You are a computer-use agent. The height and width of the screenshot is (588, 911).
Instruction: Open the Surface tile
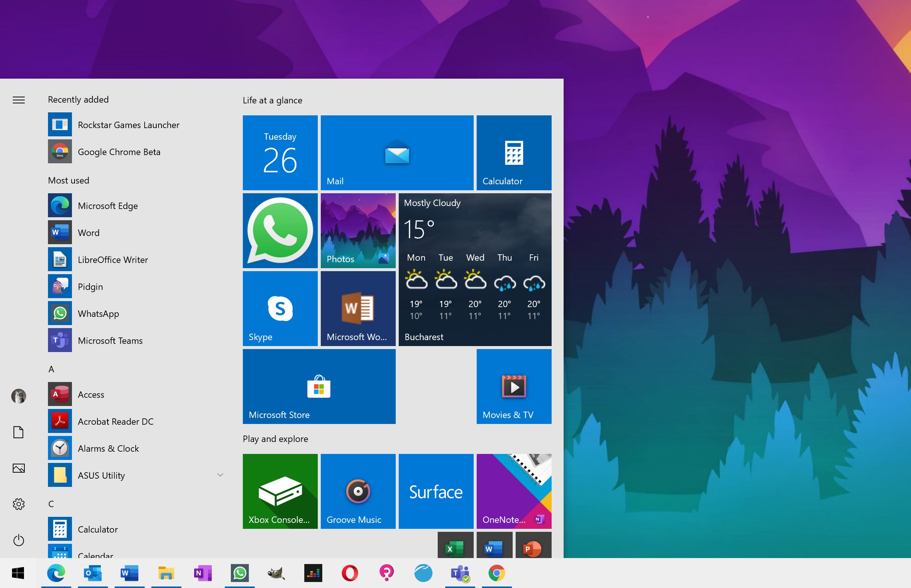tap(436, 491)
